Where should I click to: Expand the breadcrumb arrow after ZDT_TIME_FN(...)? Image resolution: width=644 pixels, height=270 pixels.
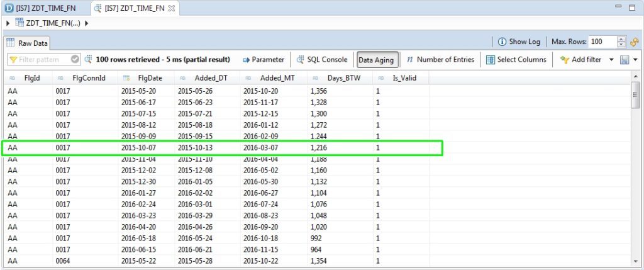click(86, 23)
